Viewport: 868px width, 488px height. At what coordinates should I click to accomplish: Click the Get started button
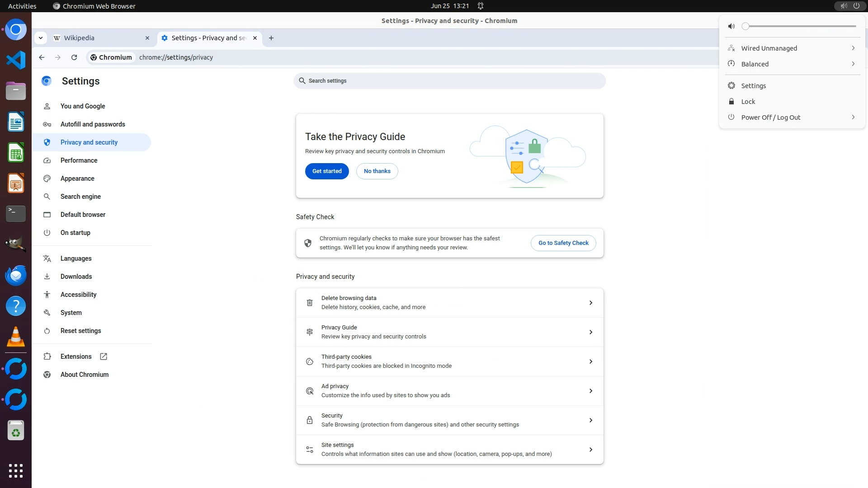pyautogui.click(x=327, y=171)
